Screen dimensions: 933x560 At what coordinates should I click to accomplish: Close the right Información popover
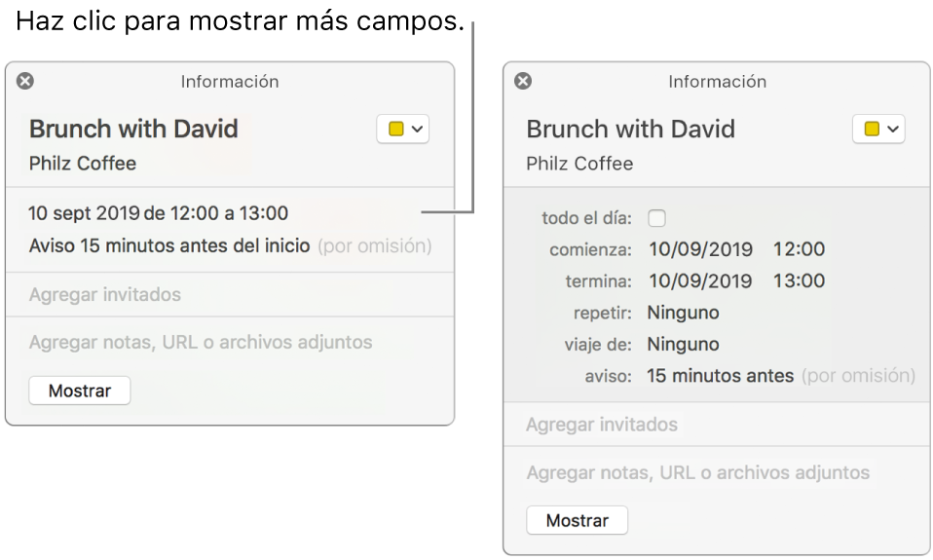[x=523, y=82]
